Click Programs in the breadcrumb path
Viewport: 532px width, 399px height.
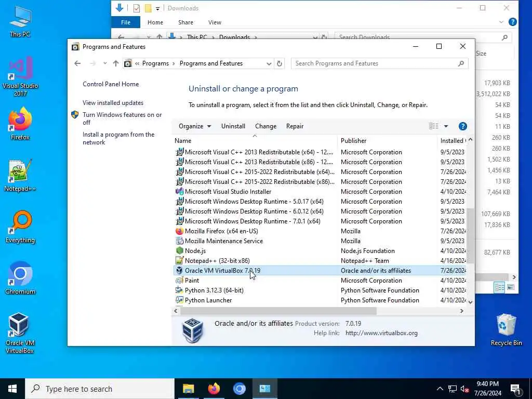click(x=155, y=63)
